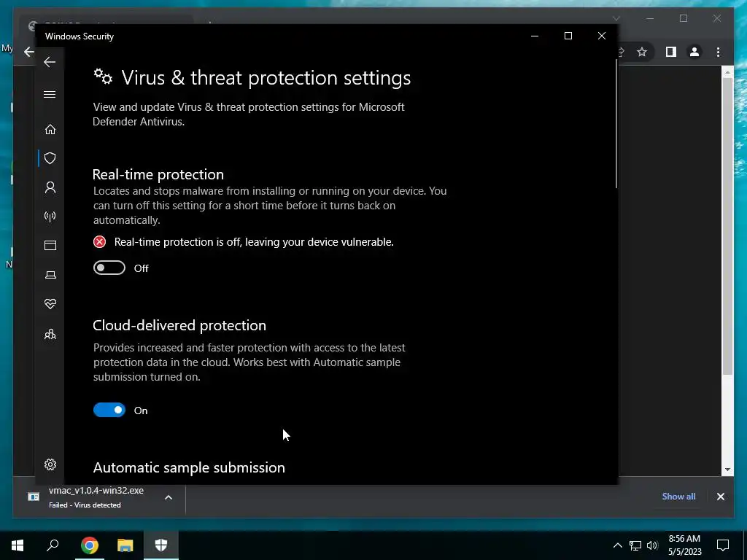Open Account protection person icon
Viewport: 747px width, 560px height.
pyautogui.click(x=50, y=187)
